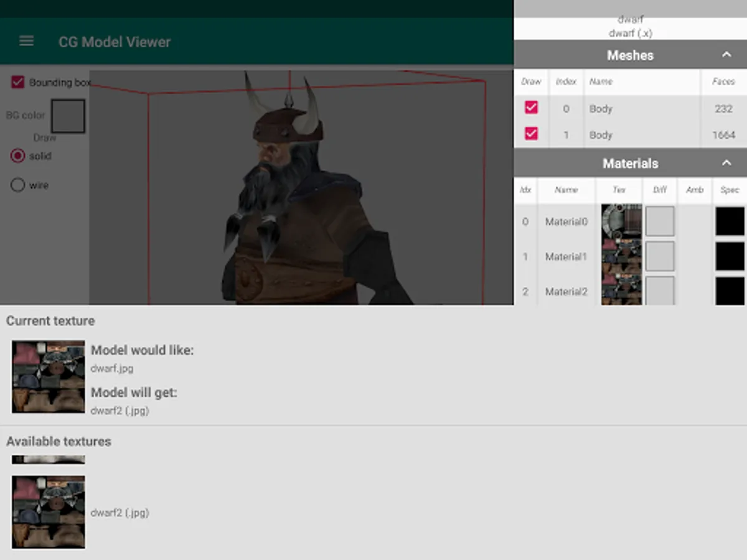Click the 1664 faces value
This screenshot has height=560, width=747.
[x=723, y=135]
